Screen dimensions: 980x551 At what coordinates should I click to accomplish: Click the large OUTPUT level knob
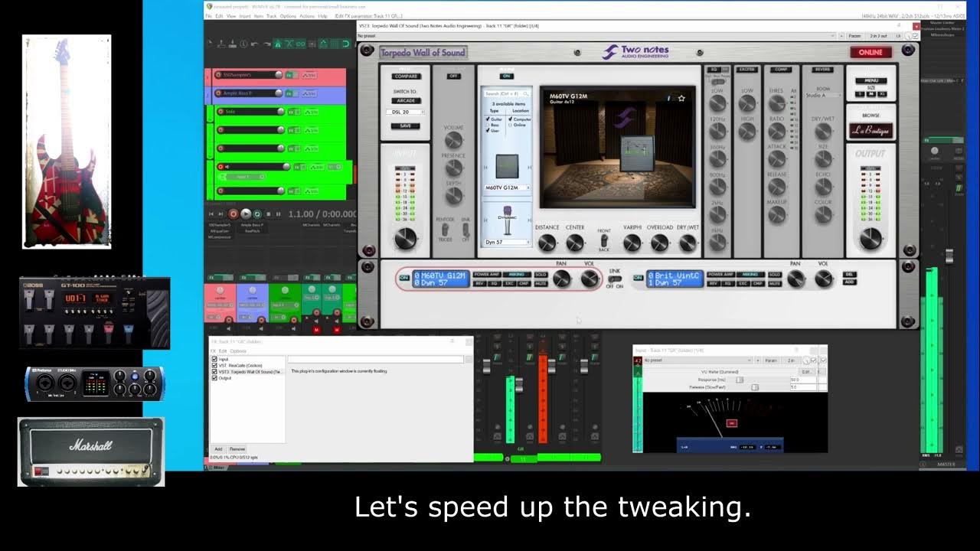point(870,240)
